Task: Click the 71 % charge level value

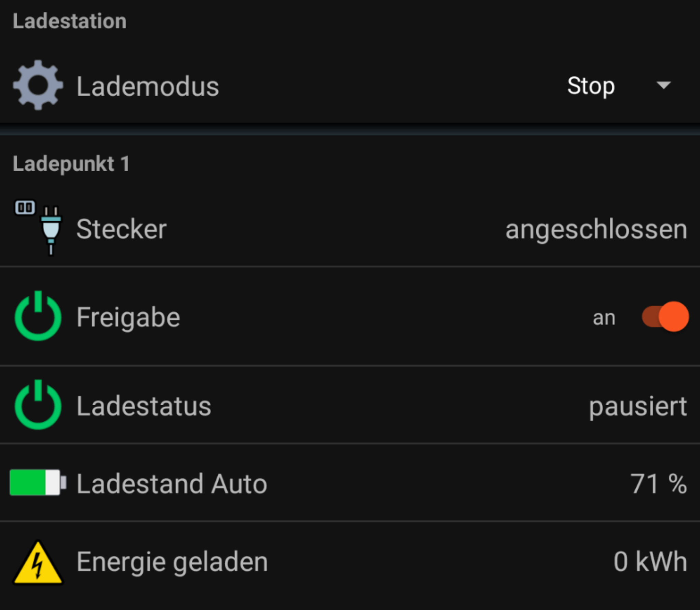Action: 658,483
